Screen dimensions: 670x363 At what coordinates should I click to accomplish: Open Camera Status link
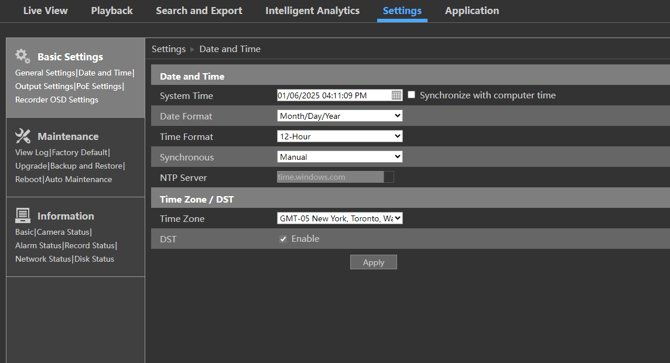coord(63,232)
